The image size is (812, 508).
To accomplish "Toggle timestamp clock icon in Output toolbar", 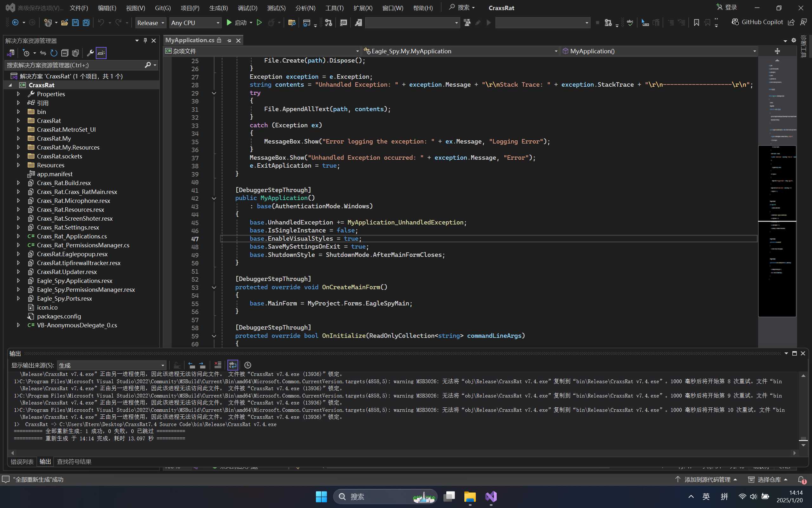I will (x=248, y=365).
